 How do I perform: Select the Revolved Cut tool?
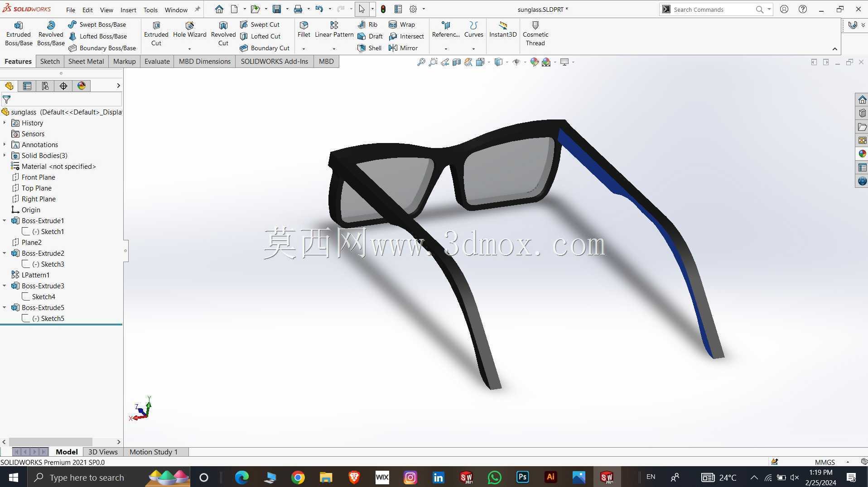(x=223, y=34)
